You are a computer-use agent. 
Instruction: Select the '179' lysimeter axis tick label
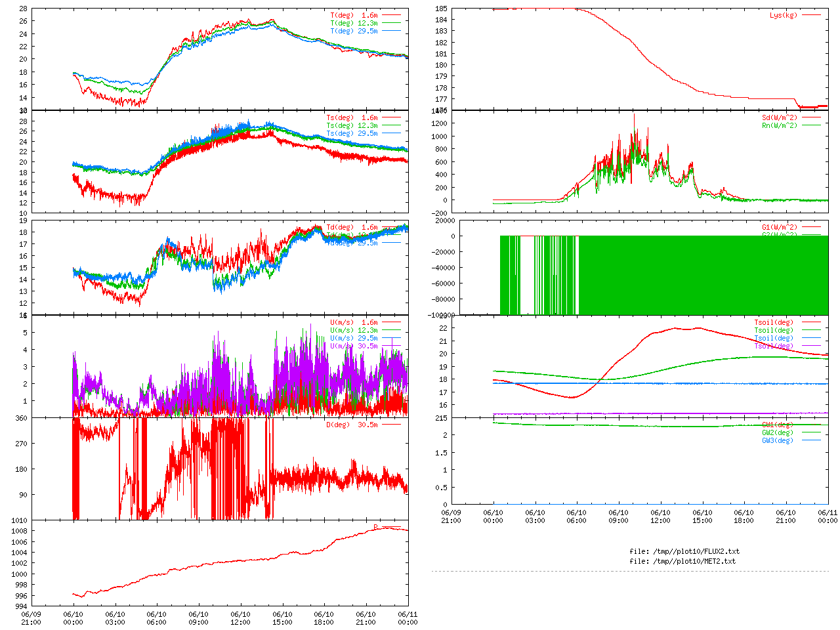pos(441,77)
